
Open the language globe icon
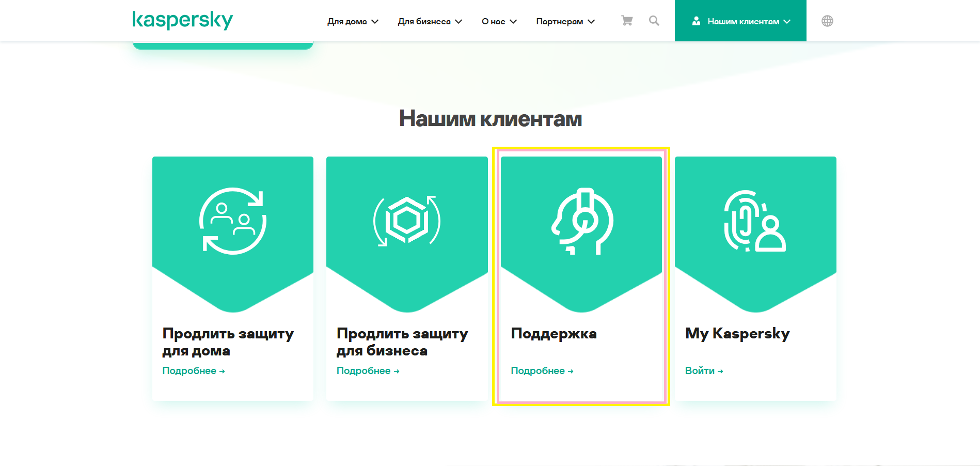tap(827, 21)
